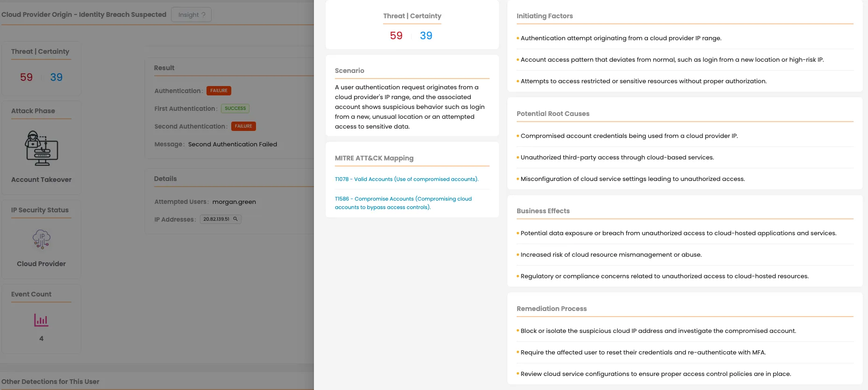This screenshot has width=868, height=390.
Task: Open the T1586 Compromise Accounts link
Action: pos(403,203)
